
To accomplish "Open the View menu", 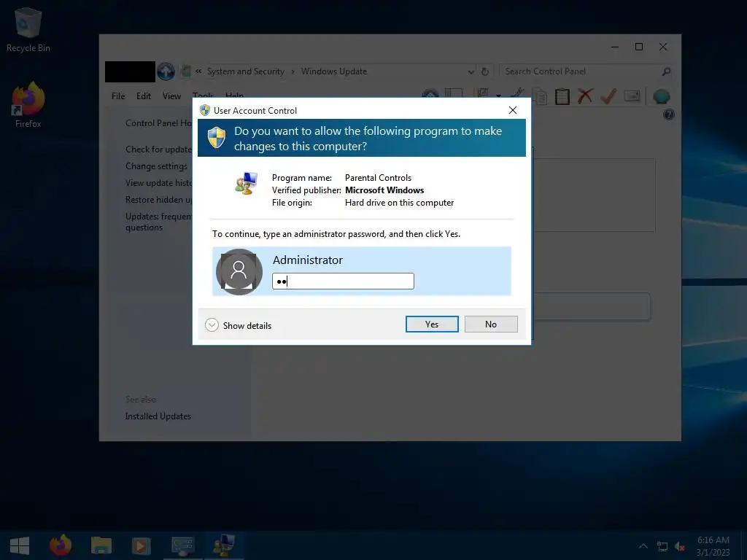I will tap(171, 96).
